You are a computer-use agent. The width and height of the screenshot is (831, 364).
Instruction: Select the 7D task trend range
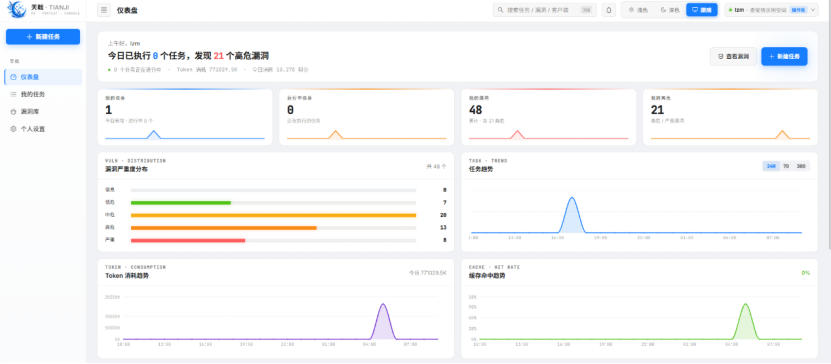click(x=786, y=166)
